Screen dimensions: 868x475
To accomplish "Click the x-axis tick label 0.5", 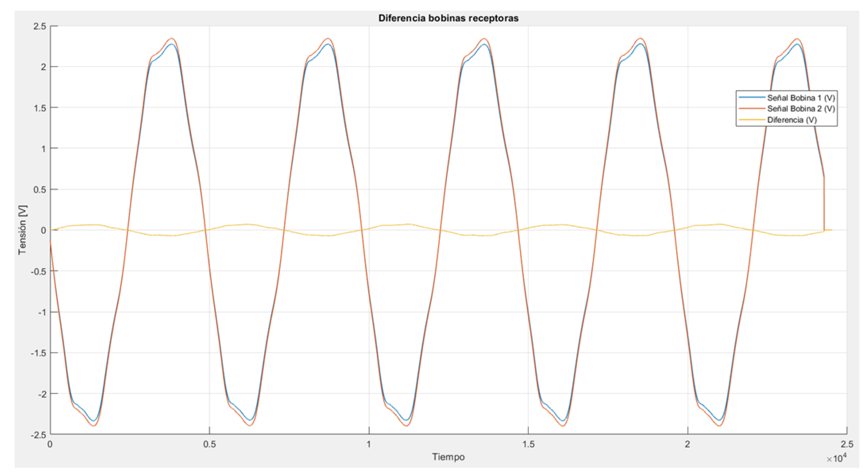I will [209, 444].
